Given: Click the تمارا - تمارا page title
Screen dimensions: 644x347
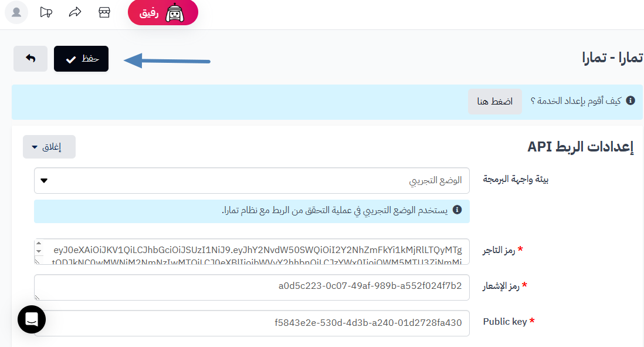Looking at the screenshot, I should 612,58.
